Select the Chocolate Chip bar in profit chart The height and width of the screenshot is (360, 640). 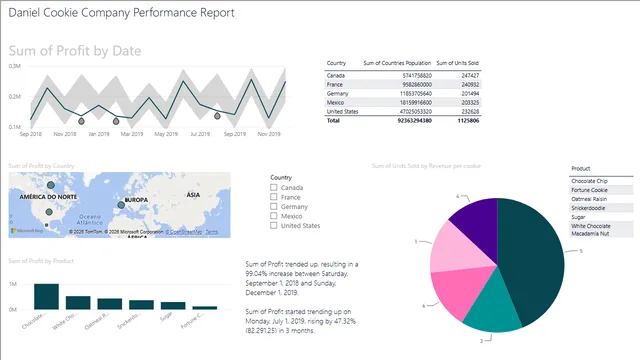click(46, 296)
